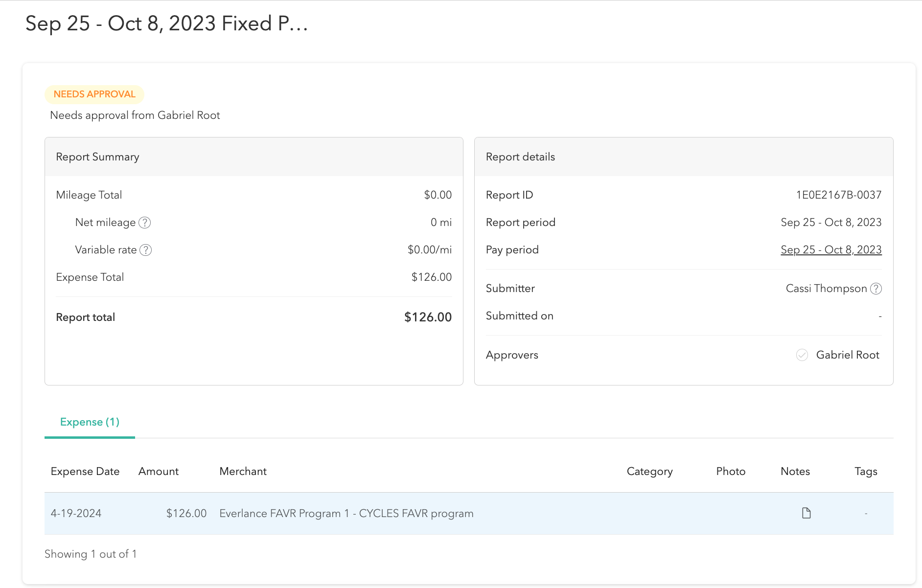Click the truncated report title Sep 25 - Oct 8

pyautogui.click(x=167, y=23)
